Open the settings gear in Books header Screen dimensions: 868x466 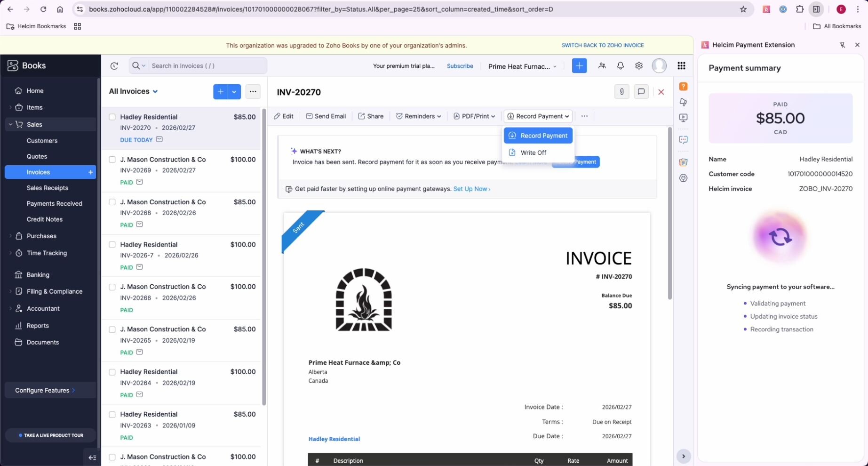638,66
